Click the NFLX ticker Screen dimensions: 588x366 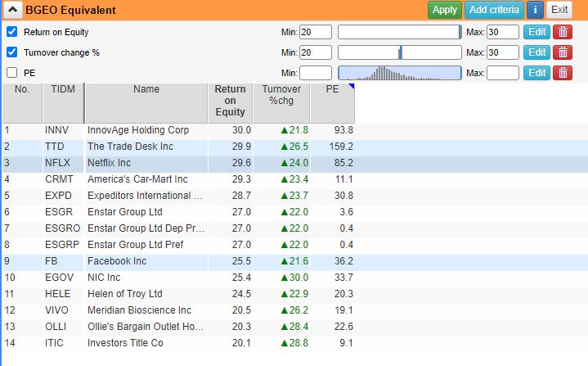coord(57,163)
